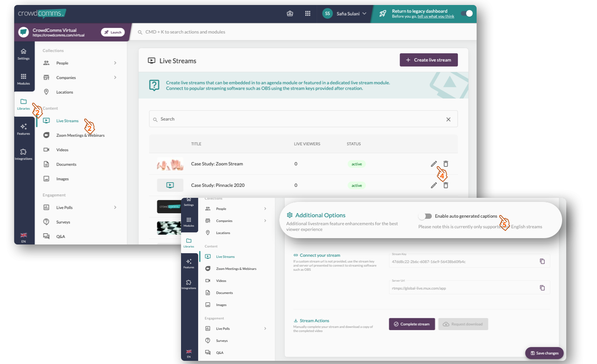Open Q&A on the stream edit page
Screen dimensions: 597x364
(220, 353)
